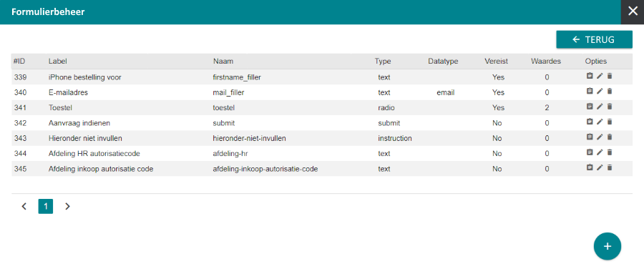Close the Formulierbeheer dialog

633,11
